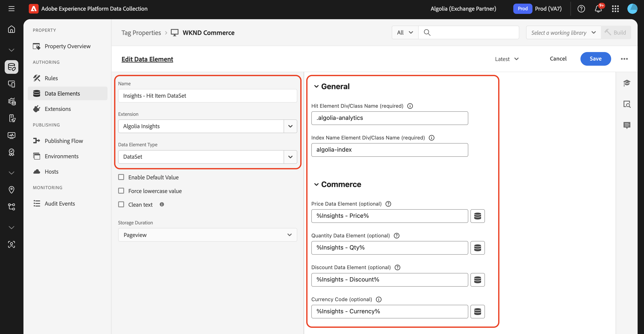Check Force lowercase value option
This screenshot has width=644, height=334.
(x=121, y=191)
